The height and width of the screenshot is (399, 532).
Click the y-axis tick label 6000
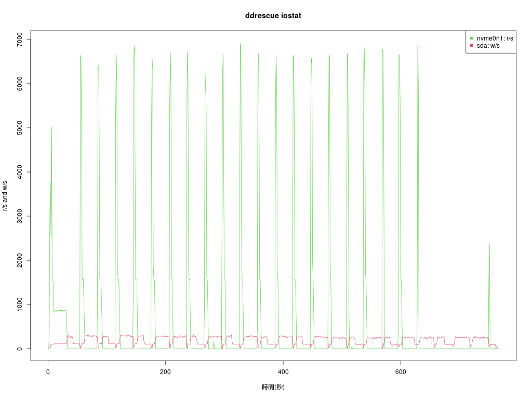click(20, 84)
